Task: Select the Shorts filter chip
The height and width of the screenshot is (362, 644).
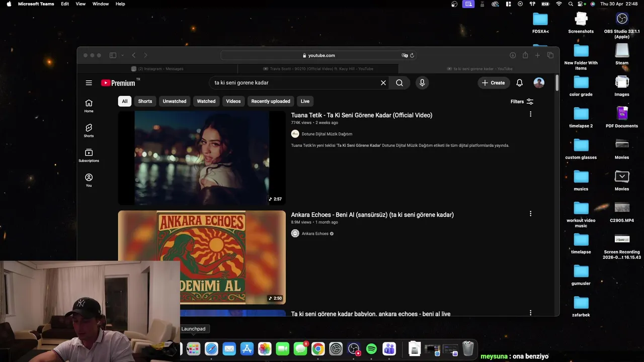Action: 145,102
